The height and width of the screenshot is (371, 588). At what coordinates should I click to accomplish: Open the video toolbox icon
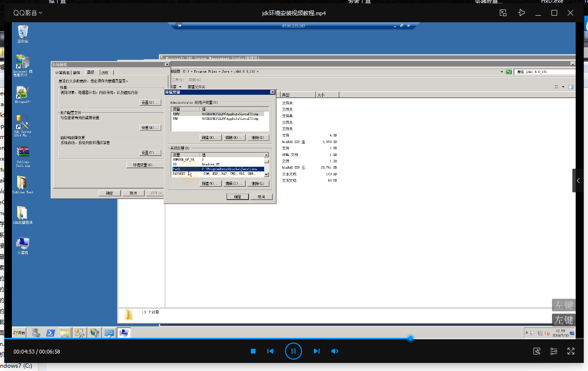pos(537,351)
